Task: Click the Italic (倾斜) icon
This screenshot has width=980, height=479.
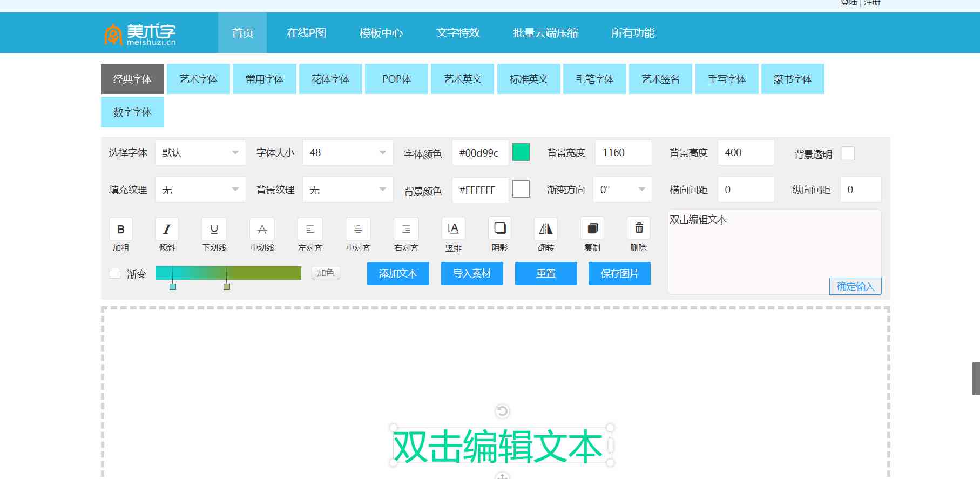Action: coord(167,229)
